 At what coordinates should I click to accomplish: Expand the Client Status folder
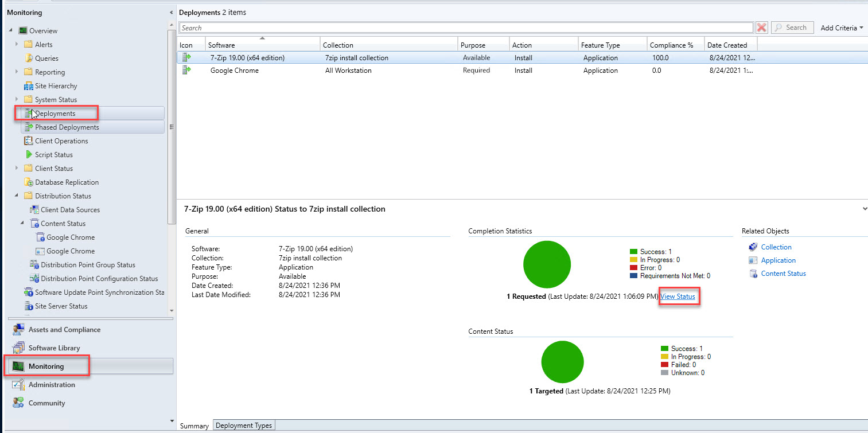pyautogui.click(x=17, y=169)
